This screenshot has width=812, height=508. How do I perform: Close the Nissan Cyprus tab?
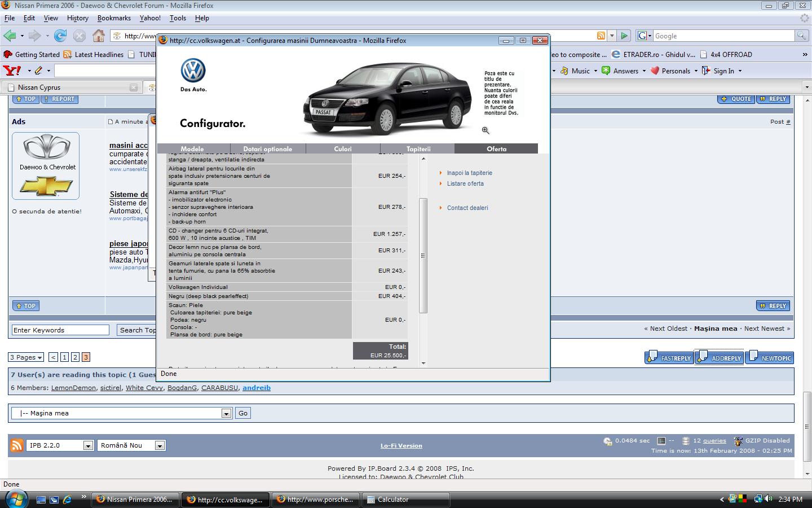(x=134, y=87)
